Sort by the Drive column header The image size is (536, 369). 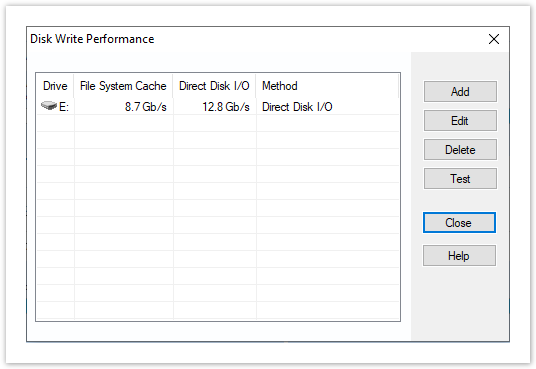pyautogui.click(x=55, y=85)
